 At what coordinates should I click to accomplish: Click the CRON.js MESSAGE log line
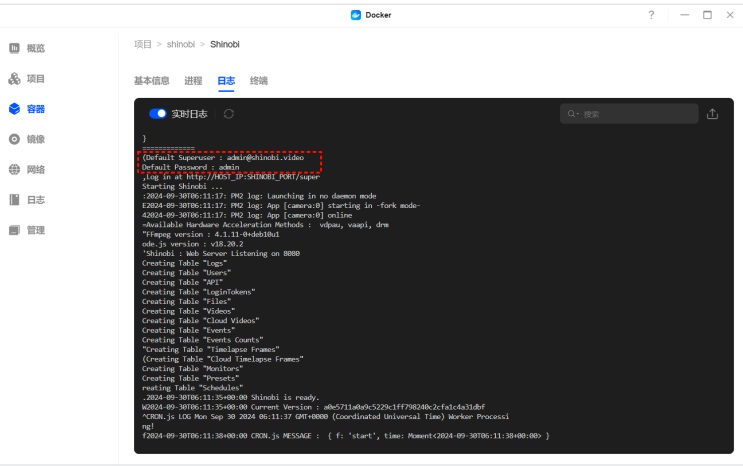pyautogui.click(x=346, y=436)
